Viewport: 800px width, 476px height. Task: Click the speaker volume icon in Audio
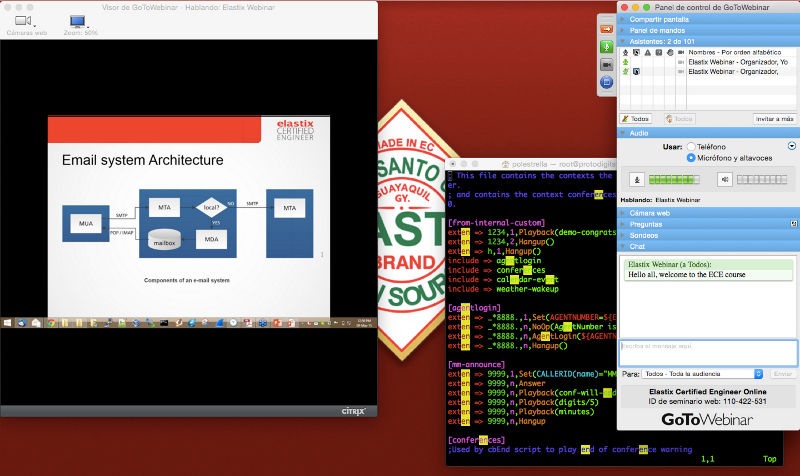(725, 179)
